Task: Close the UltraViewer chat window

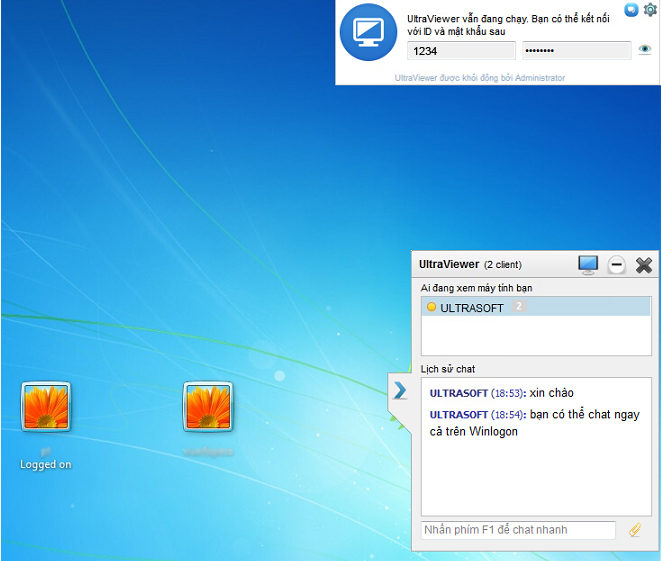Action: [644, 265]
